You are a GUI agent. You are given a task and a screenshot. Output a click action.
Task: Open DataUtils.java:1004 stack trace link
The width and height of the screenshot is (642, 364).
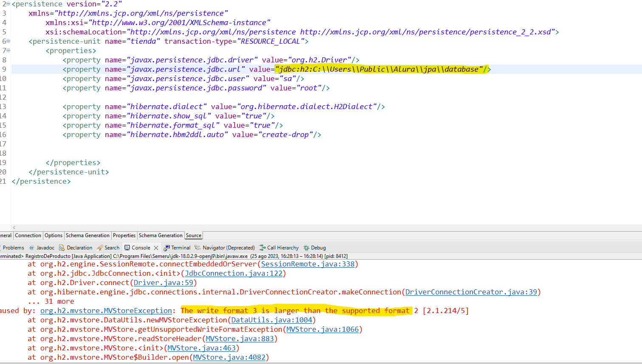point(272,320)
